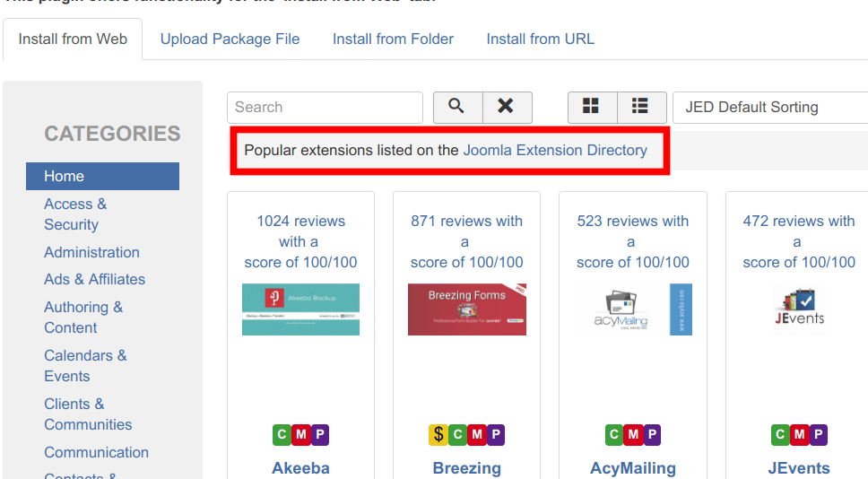
Task: Open the Breezing extension title link
Action: tap(466, 468)
